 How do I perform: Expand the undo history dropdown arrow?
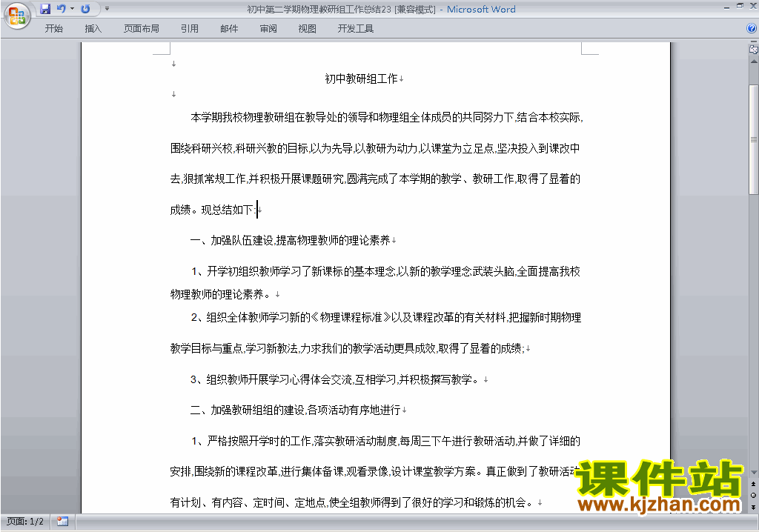tap(72, 9)
